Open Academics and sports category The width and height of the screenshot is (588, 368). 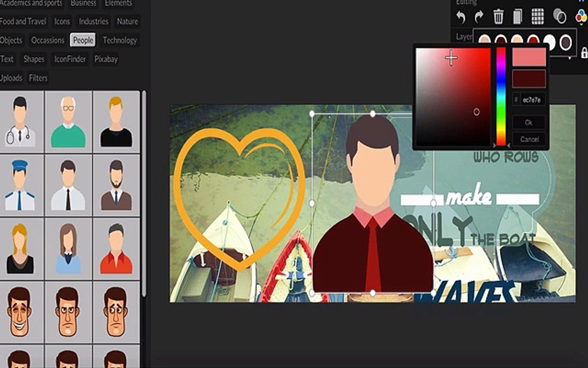tap(31, 4)
